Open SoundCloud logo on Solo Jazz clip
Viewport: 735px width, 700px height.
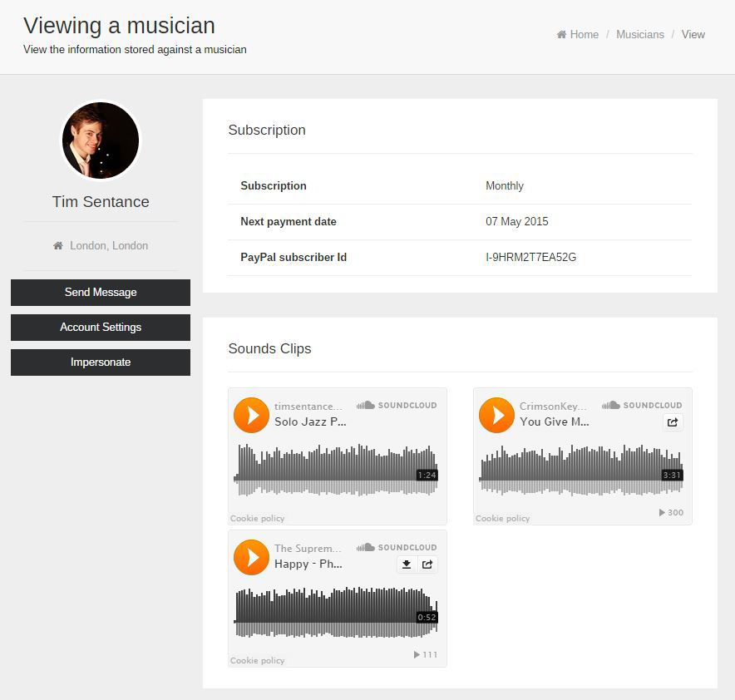point(397,406)
